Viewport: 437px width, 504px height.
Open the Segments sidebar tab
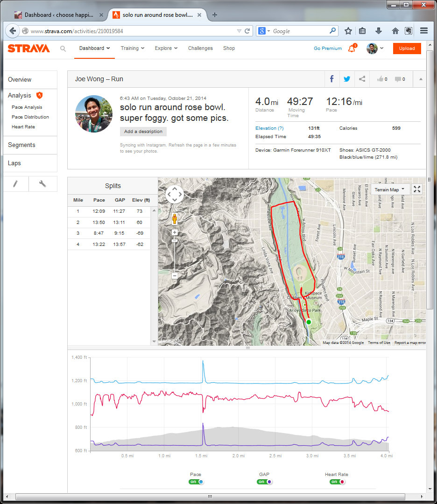point(21,145)
